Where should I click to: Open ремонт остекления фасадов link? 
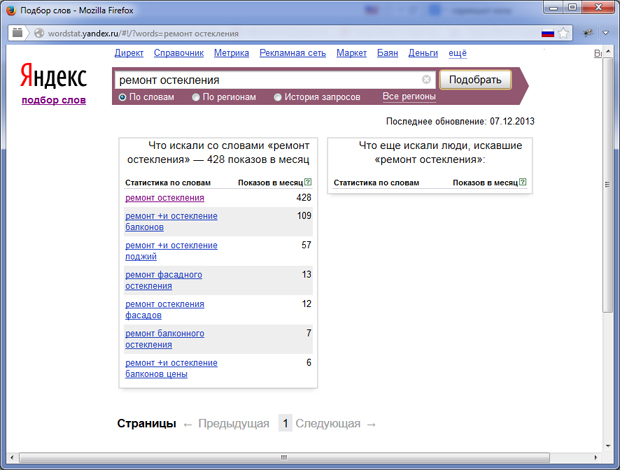165,310
